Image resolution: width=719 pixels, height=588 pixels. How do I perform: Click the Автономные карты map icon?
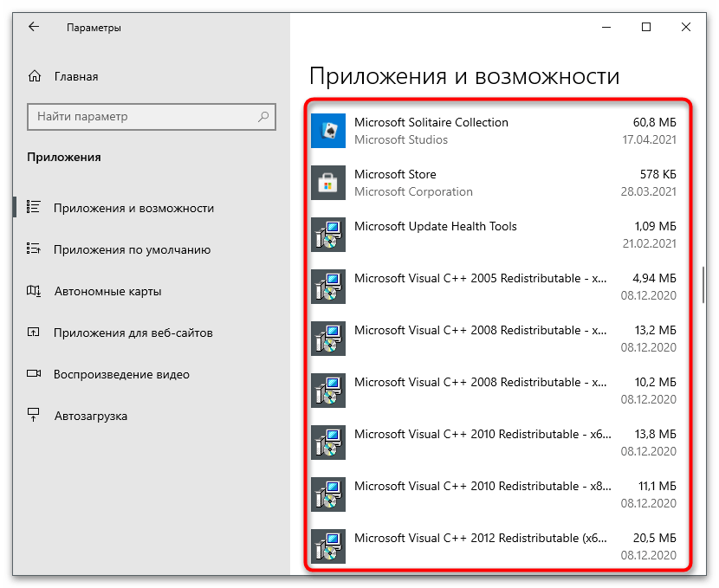34,291
